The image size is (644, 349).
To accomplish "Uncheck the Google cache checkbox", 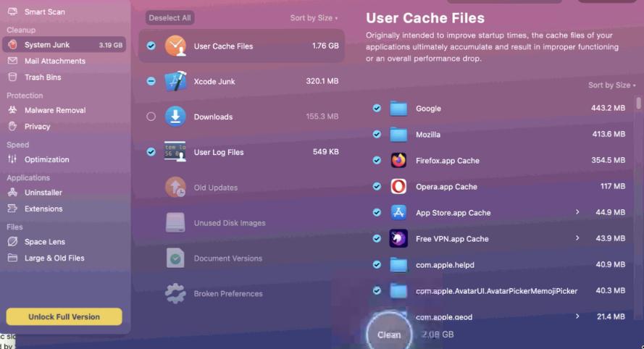I will pos(377,108).
